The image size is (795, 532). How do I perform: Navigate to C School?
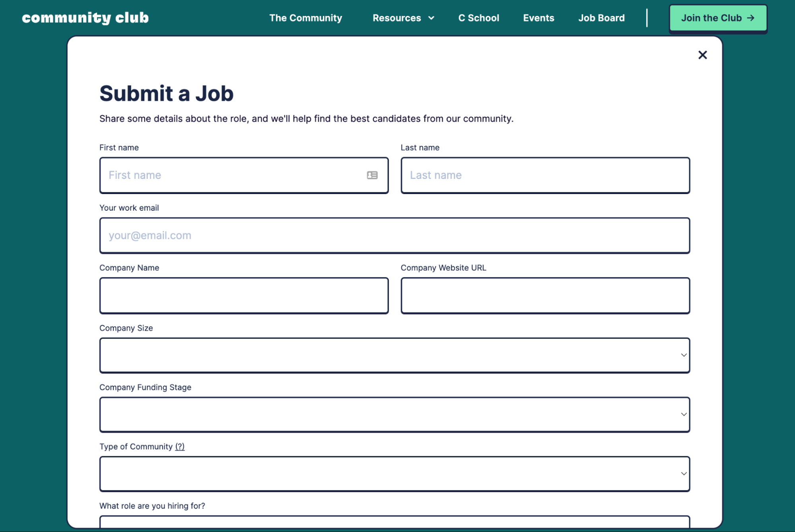[478, 18]
